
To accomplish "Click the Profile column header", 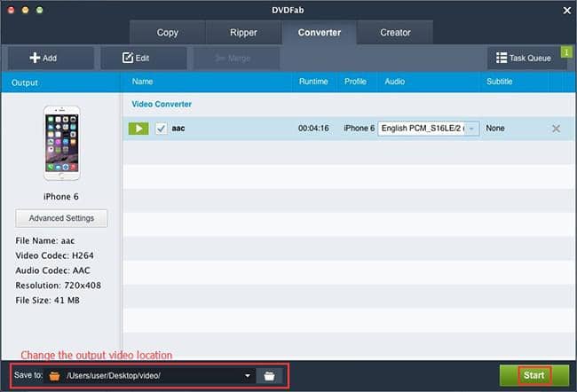I will click(355, 82).
